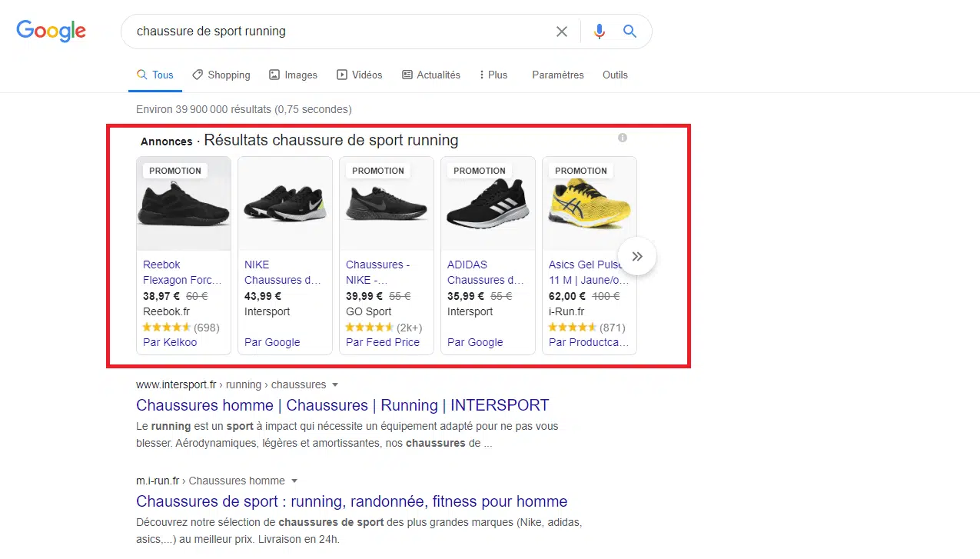Image resolution: width=980 pixels, height=559 pixels.
Task: Click inside the search text field
Action: 338,32
